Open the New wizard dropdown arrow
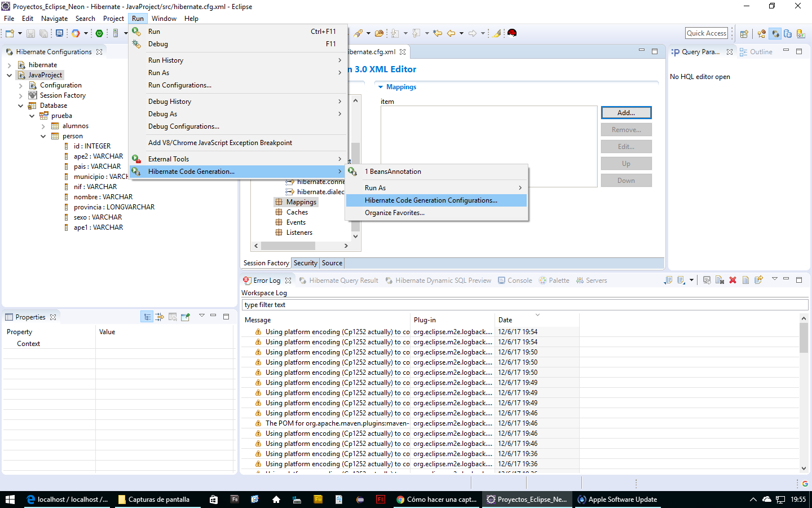The height and width of the screenshot is (508, 812). (20, 33)
